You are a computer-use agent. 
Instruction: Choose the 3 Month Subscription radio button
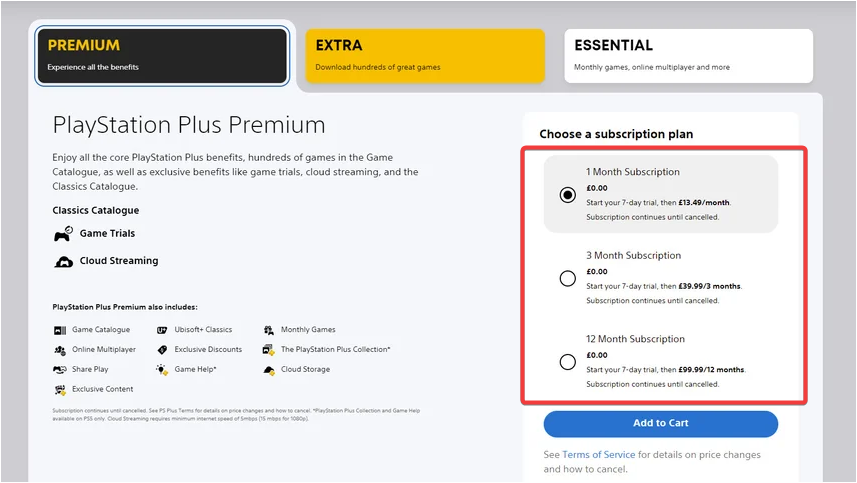pyautogui.click(x=568, y=278)
